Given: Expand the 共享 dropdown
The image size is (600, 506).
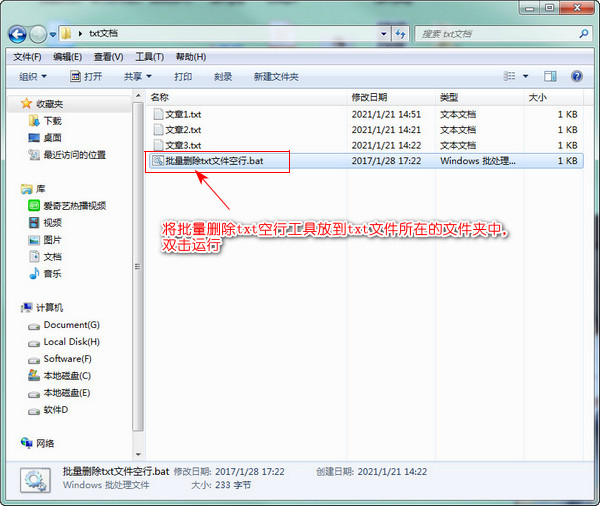Looking at the screenshot, I should [x=138, y=77].
